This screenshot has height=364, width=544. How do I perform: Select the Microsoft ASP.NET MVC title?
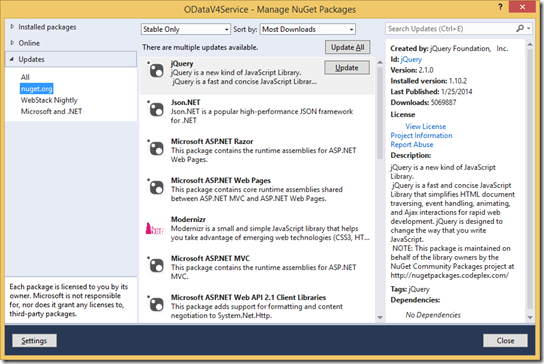[x=210, y=258]
